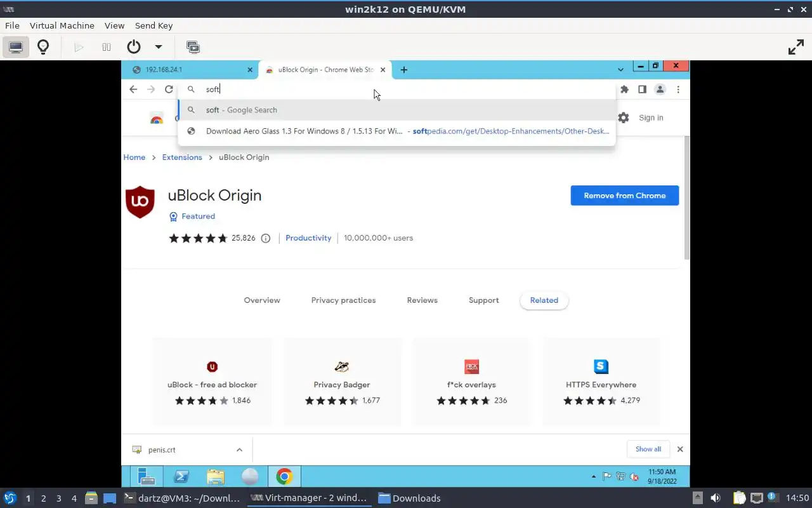Click the uBlock Origin shield logo
812x508 pixels.
(x=140, y=202)
